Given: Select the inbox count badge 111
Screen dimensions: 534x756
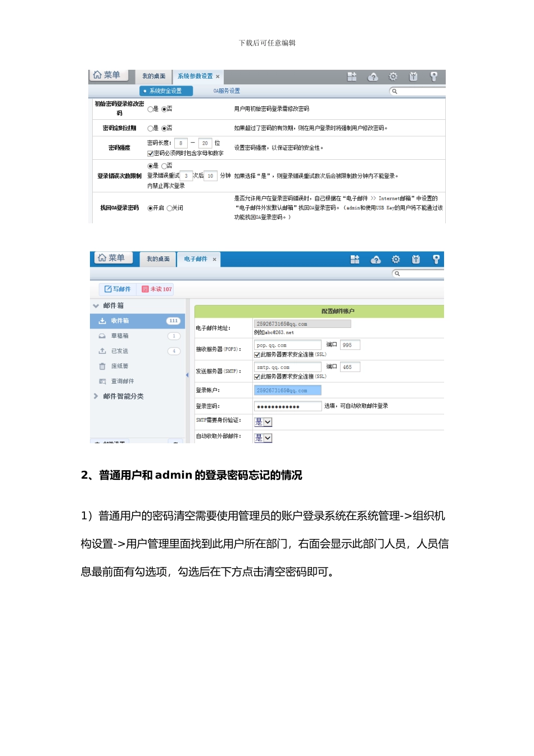Looking at the screenshot, I should point(173,321).
